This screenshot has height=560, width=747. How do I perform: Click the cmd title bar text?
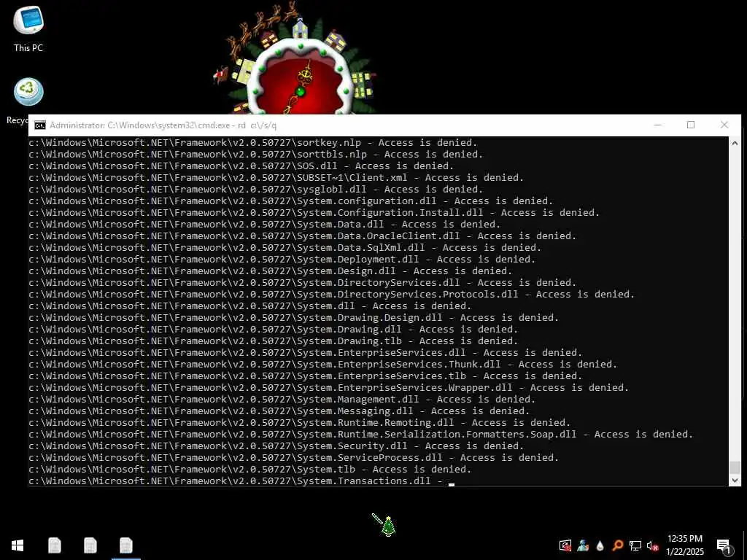point(163,125)
